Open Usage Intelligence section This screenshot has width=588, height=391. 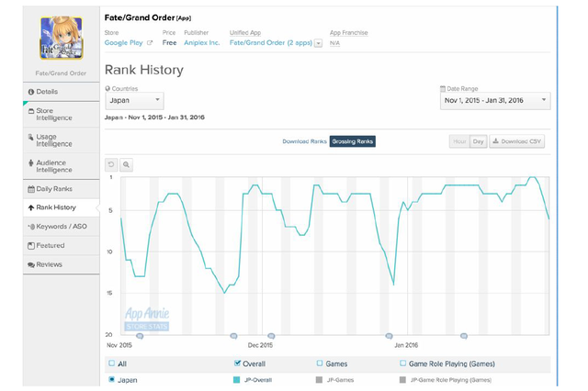[x=62, y=140]
